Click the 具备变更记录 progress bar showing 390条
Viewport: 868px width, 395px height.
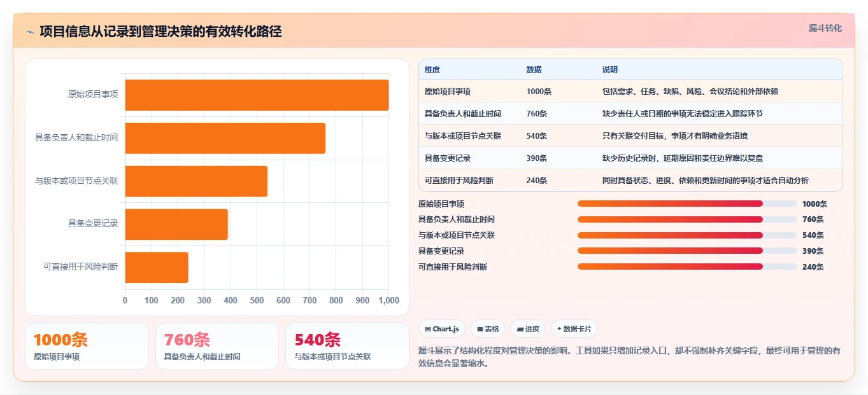(687, 251)
